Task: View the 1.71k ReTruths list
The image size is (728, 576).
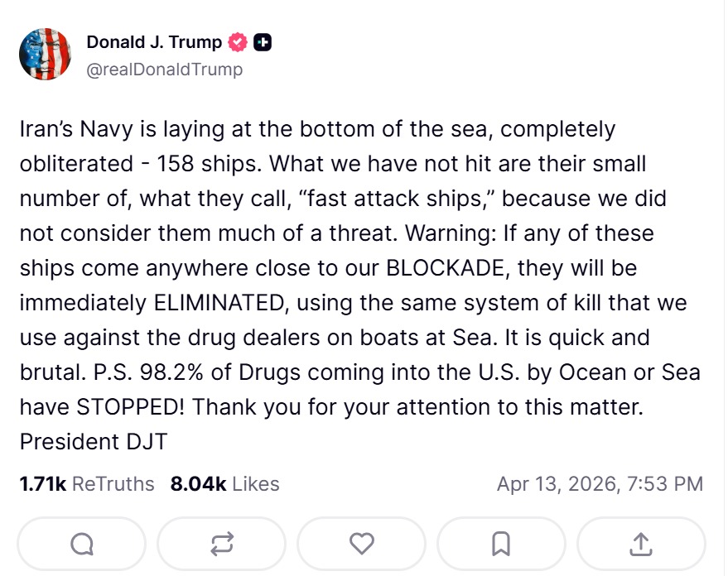Action: [x=87, y=484]
